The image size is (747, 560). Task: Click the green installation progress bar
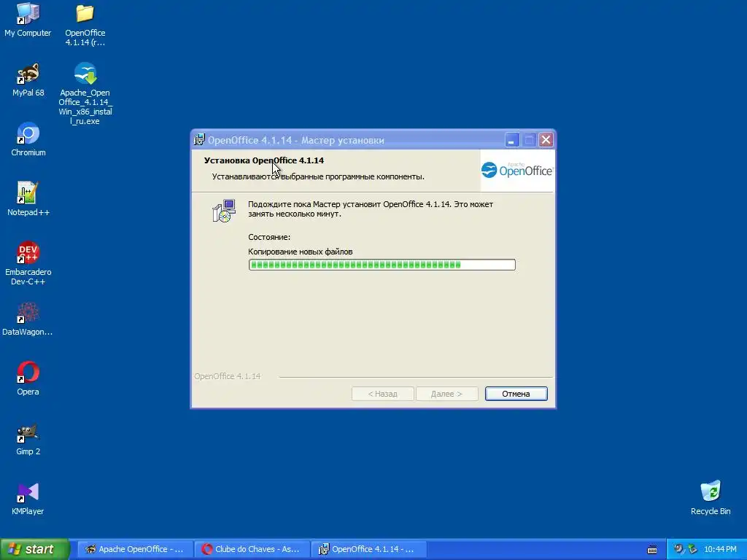(x=382, y=265)
